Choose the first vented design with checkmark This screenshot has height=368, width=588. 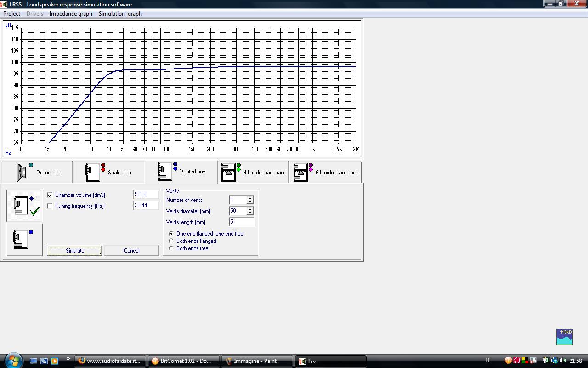pyautogui.click(x=24, y=206)
